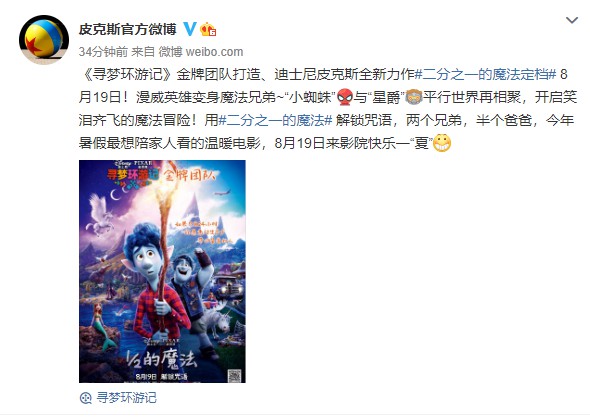Click the 微博 weibo.com source link
The image size is (590, 418).
(x=201, y=52)
